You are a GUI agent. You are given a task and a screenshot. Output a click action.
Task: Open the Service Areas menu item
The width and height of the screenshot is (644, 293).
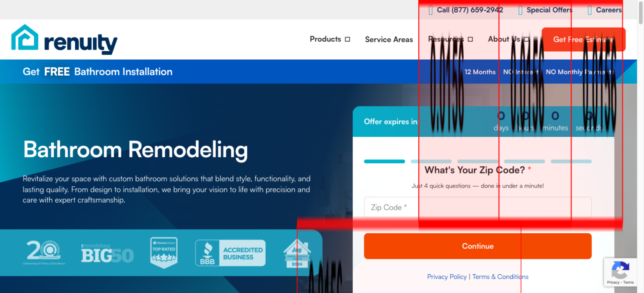click(x=389, y=40)
